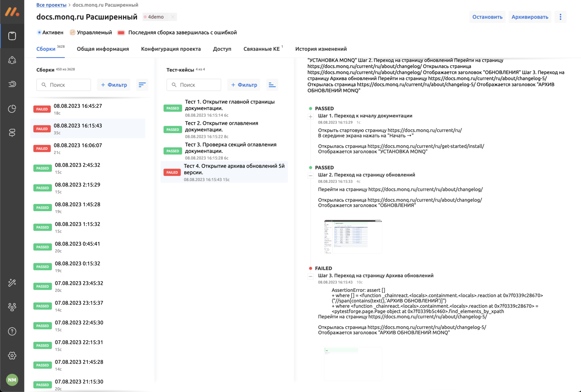581x392 pixels.
Task: Open the help question mark icon
Action: coord(12,331)
